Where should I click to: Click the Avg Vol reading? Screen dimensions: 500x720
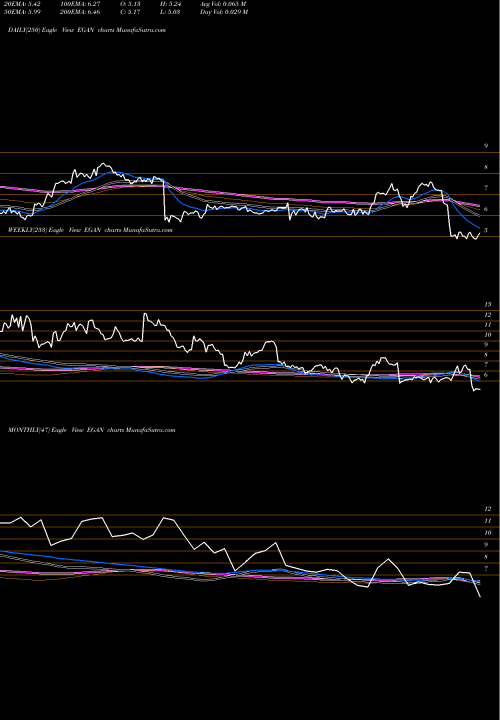pos(223,4)
